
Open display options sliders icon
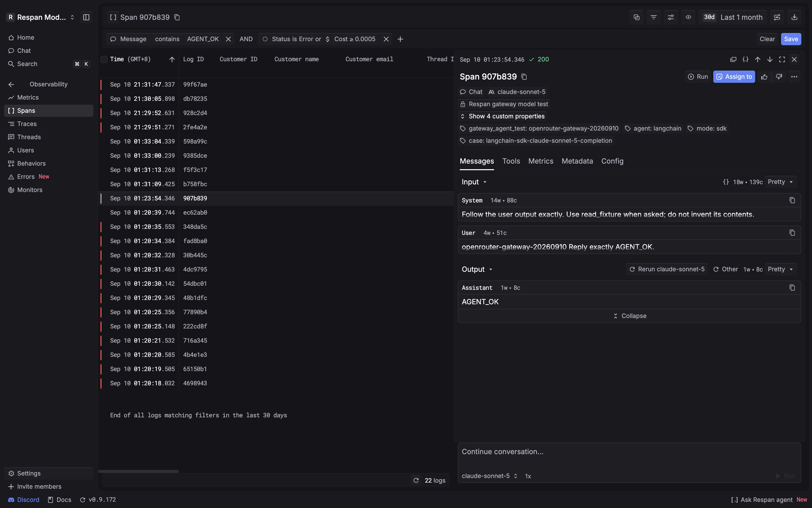click(671, 17)
